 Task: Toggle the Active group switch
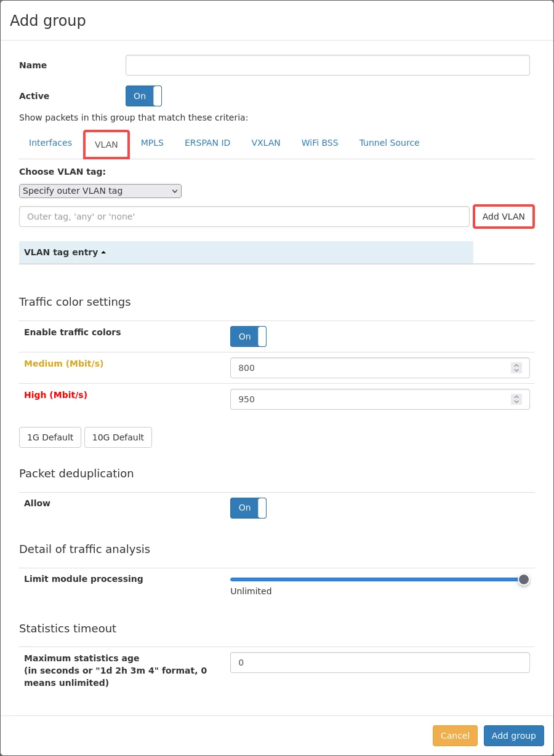(x=143, y=96)
